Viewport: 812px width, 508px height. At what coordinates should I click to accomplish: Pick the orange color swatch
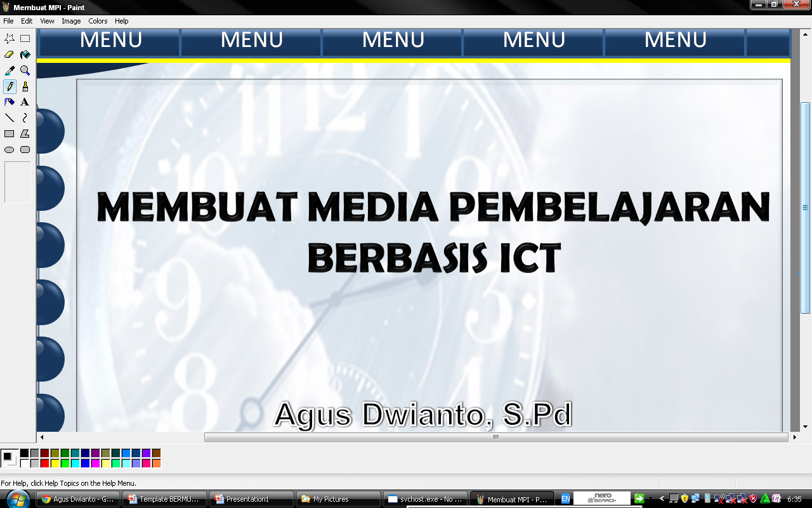(156, 464)
